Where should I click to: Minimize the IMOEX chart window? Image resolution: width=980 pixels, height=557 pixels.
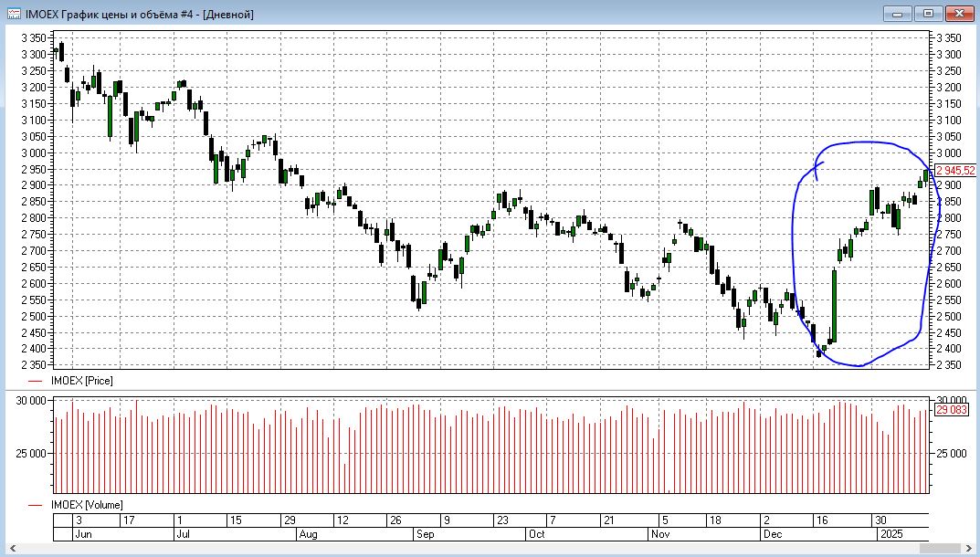tap(899, 13)
